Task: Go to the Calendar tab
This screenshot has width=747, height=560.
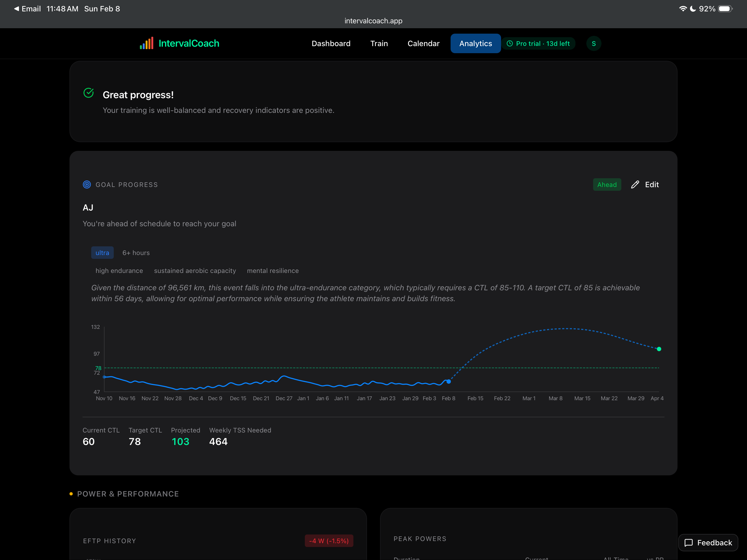Action: (423, 43)
